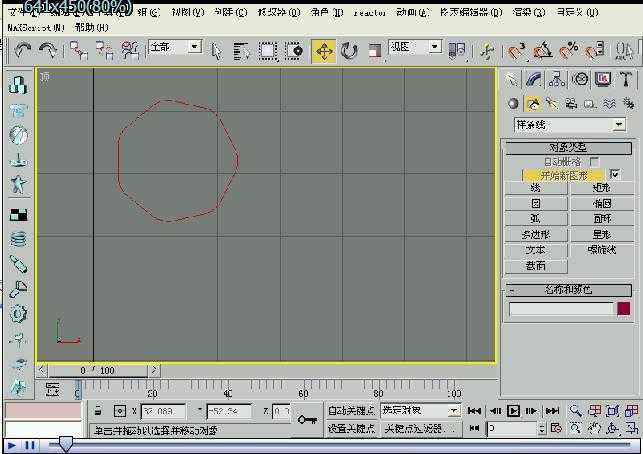Open the 样条线 shape type dropdown
643x454 pixels.
pos(619,124)
